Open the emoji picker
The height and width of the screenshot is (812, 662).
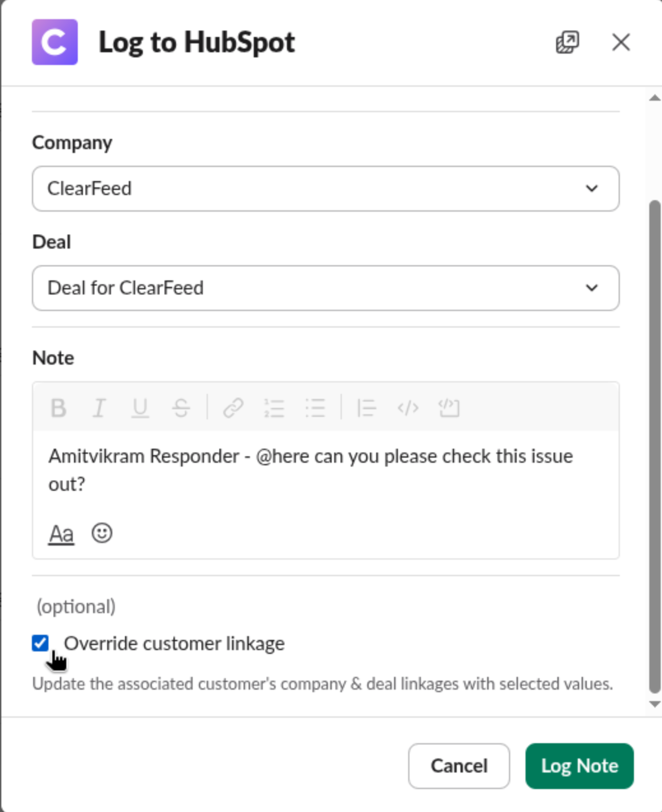pos(102,533)
